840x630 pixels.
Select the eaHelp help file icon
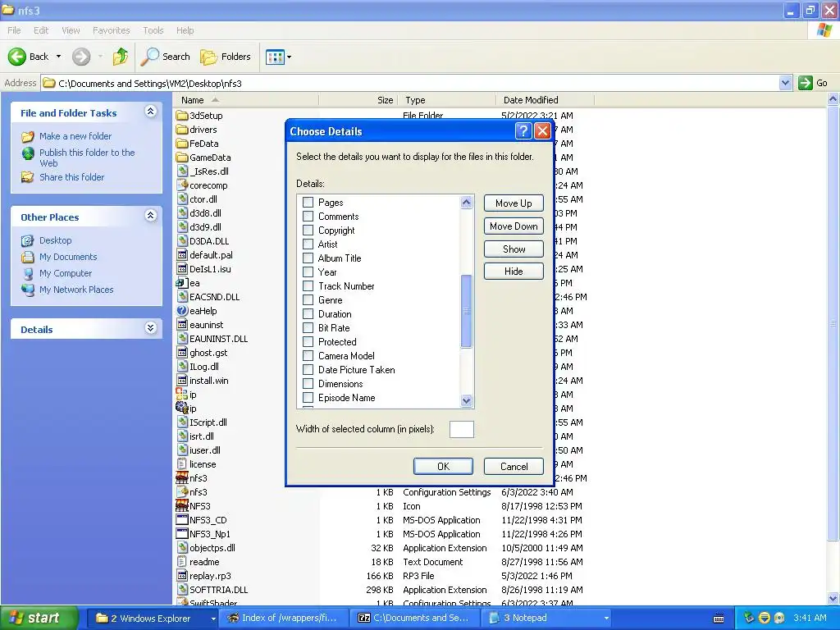pyautogui.click(x=182, y=311)
